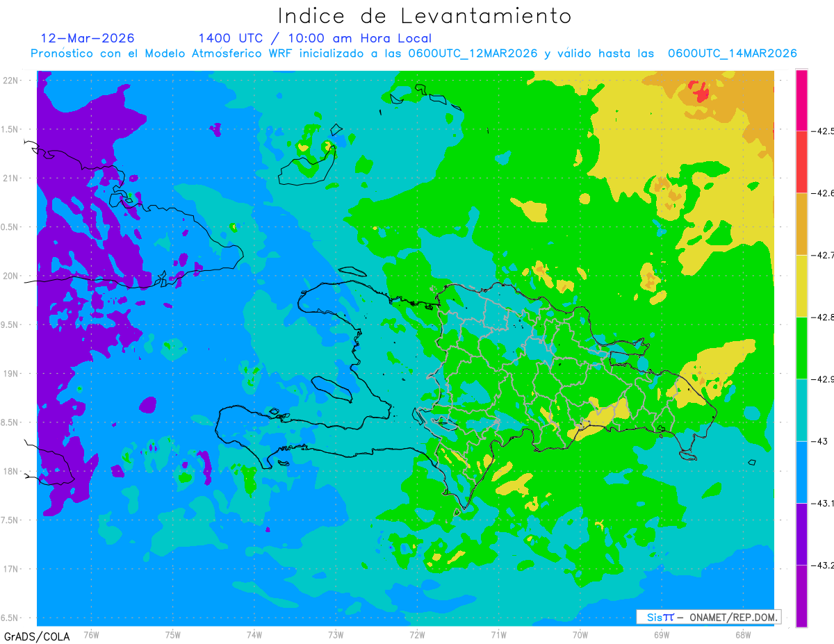834x644 pixels.
Task: Select the "73W" longitude label
Action: 336,634
